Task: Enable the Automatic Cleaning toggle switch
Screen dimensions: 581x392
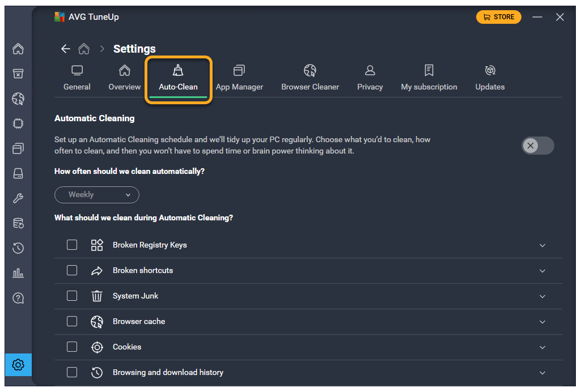Action: 537,146
